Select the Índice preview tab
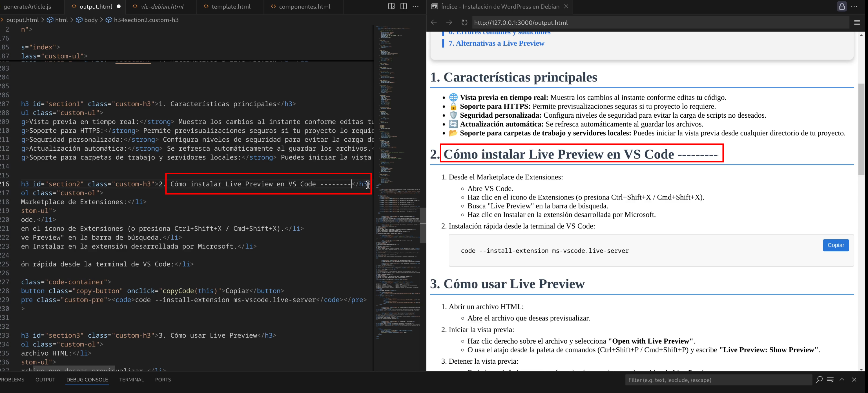 click(x=500, y=6)
